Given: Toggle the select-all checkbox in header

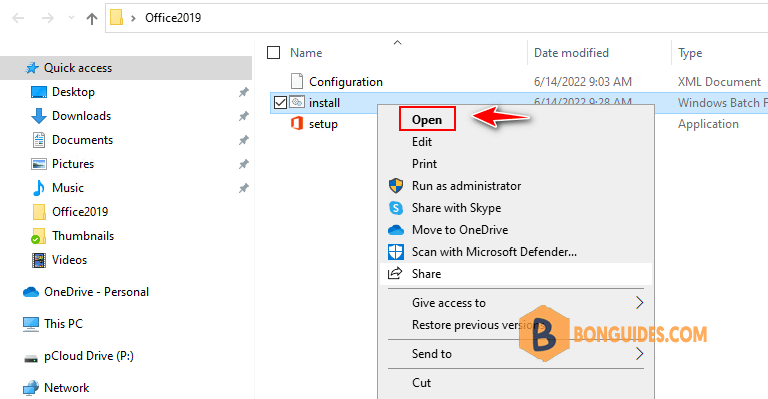Looking at the screenshot, I should point(273,52).
